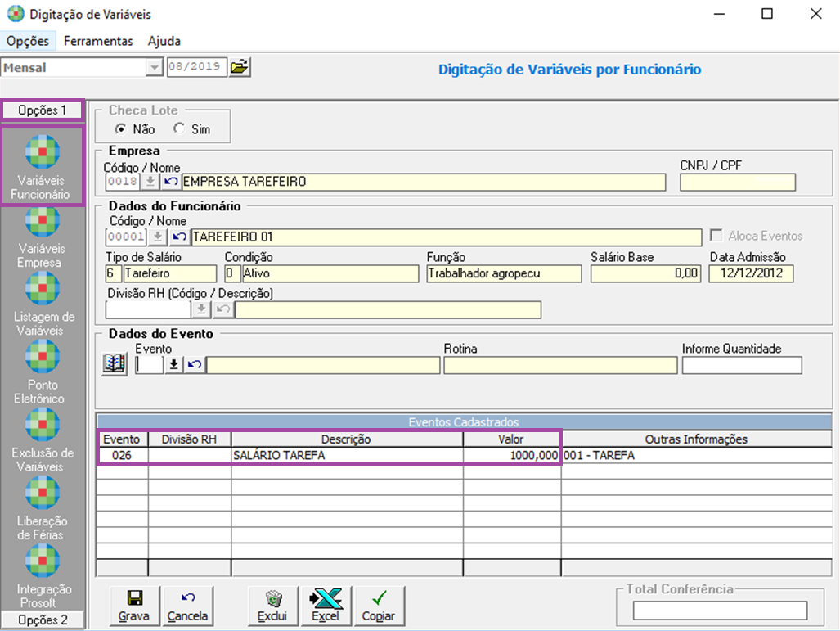This screenshot has width=840, height=631.
Task: Click the Empresa code field 0018
Action: click(123, 181)
